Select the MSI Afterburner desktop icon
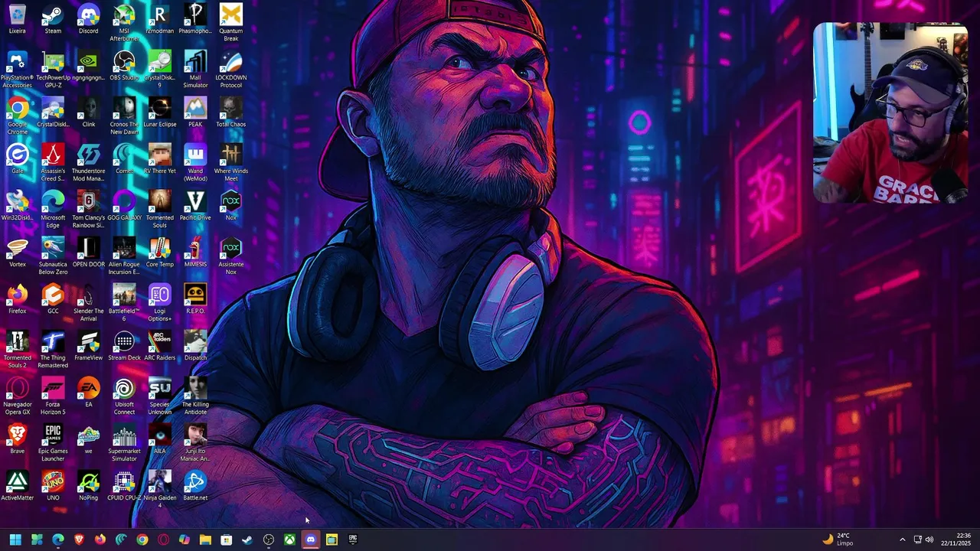This screenshot has height=551, width=980. pos(124,23)
